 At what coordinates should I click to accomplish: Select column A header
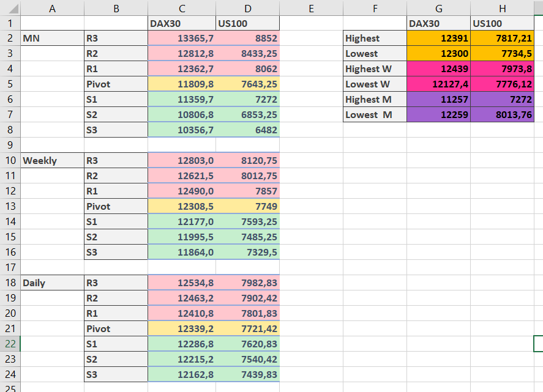coord(52,8)
